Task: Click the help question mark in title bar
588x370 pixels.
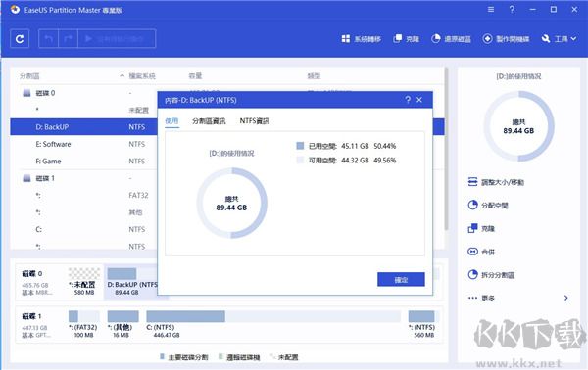Action: click(x=512, y=10)
